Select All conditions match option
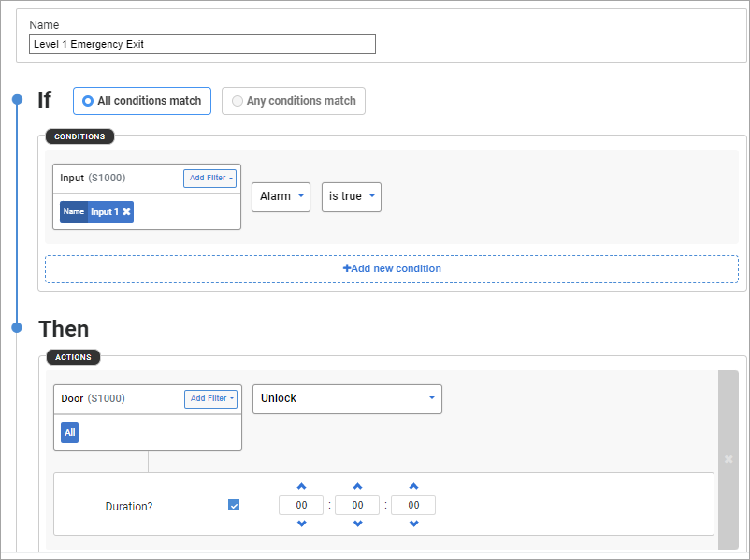This screenshot has width=750, height=560. tap(142, 101)
